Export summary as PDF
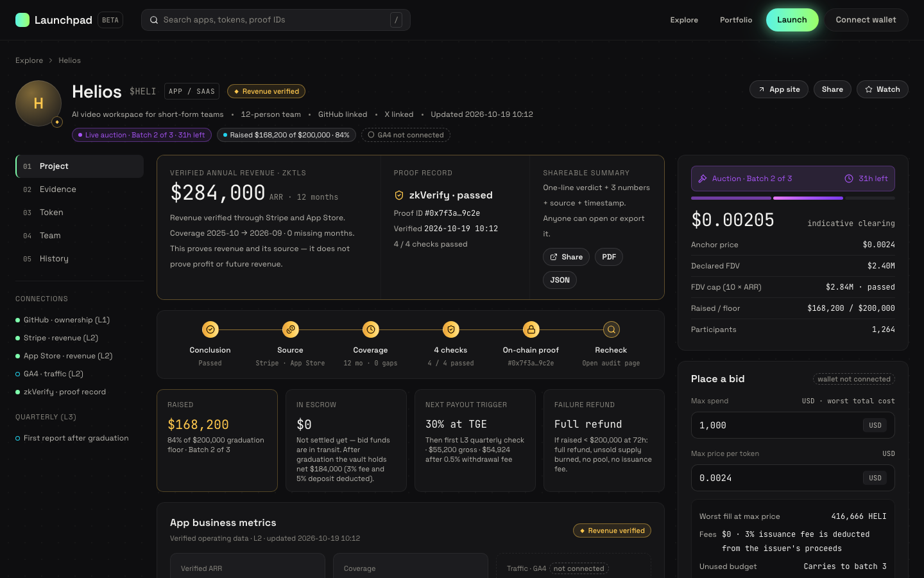 click(x=609, y=257)
